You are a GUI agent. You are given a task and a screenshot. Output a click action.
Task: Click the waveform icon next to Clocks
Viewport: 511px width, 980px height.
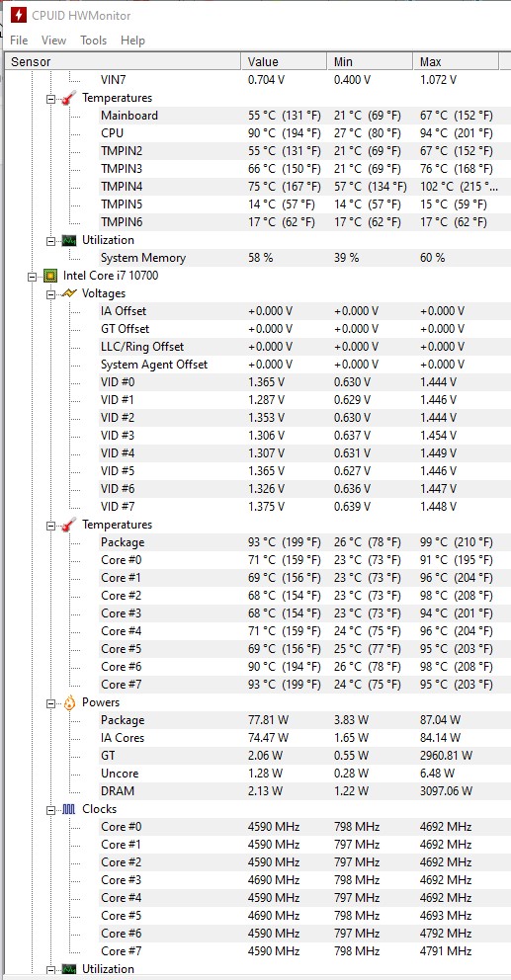(69, 809)
